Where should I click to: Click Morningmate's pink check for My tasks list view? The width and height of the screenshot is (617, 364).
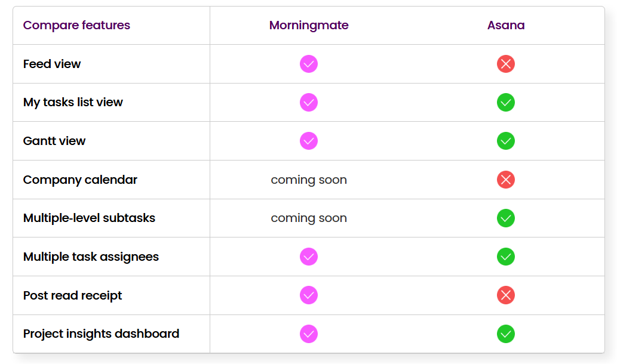(x=309, y=103)
